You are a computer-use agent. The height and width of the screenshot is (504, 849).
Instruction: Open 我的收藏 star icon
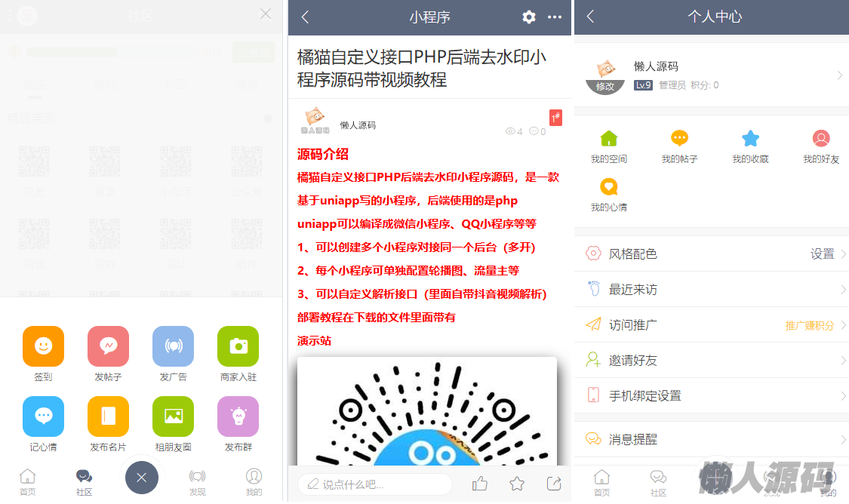[x=750, y=139]
